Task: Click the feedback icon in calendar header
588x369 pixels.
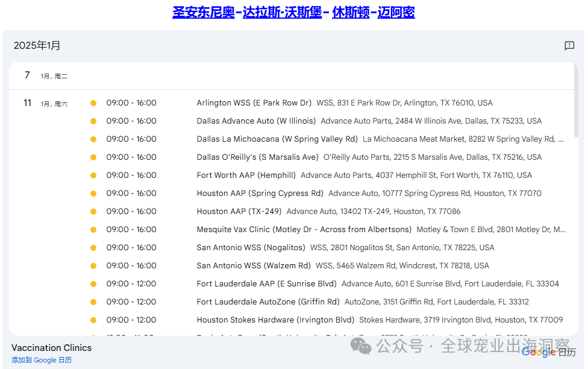Action: (569, 46)
